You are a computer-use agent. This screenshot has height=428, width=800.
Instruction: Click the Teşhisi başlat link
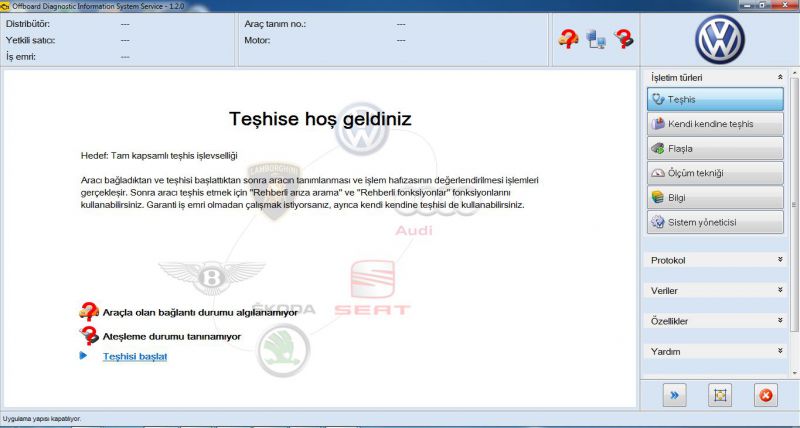pyautogui.click(x=135, y=357)
